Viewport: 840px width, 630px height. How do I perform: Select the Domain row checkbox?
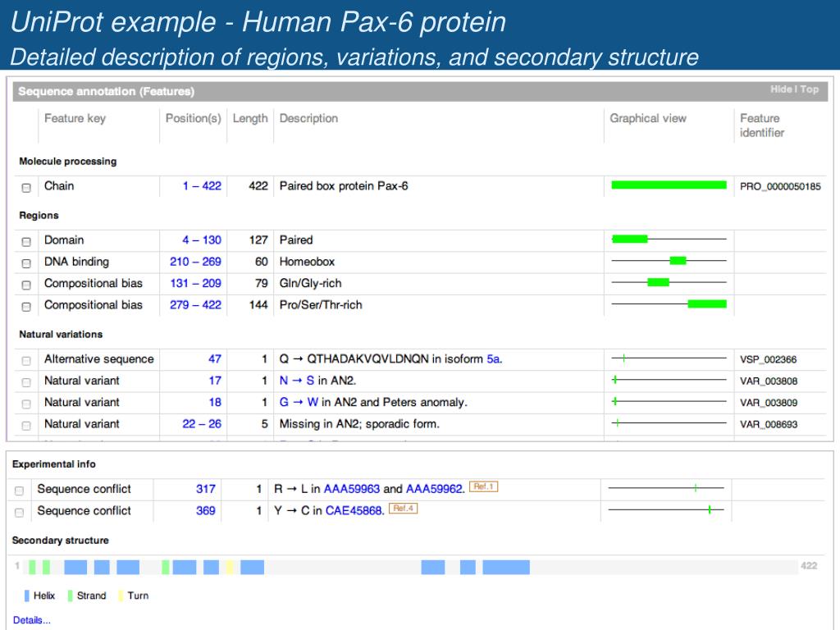(26, 242)
